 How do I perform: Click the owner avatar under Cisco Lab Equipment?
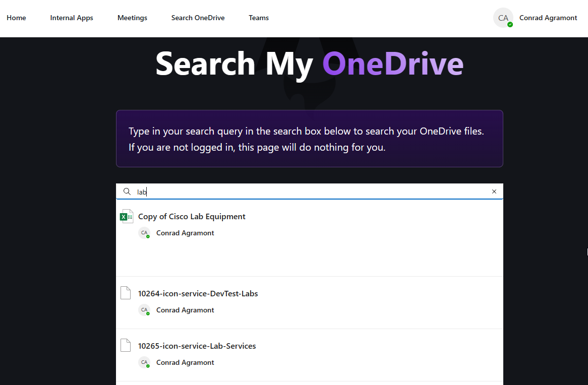[144, 233]
